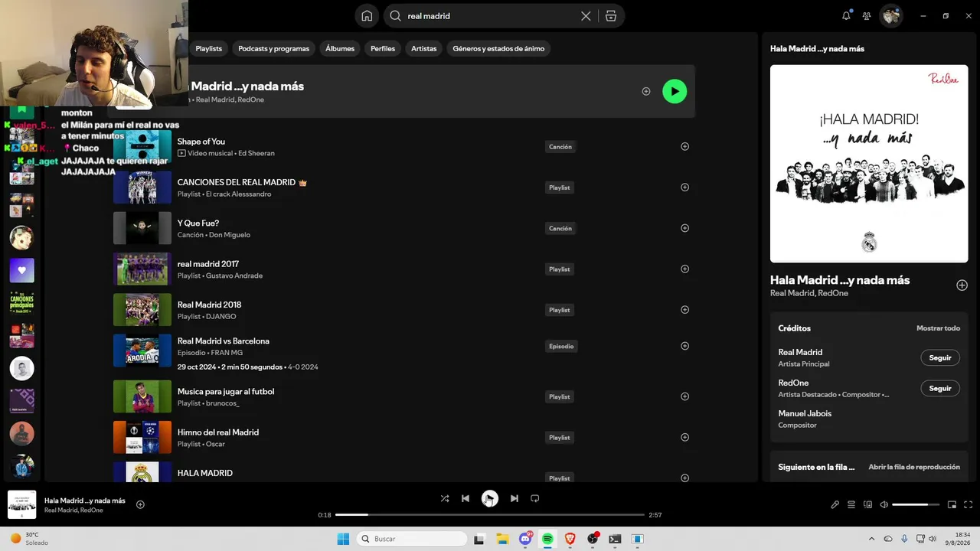Save real madrid 2017 playlist
980x551 pixels.
point(684,269)
